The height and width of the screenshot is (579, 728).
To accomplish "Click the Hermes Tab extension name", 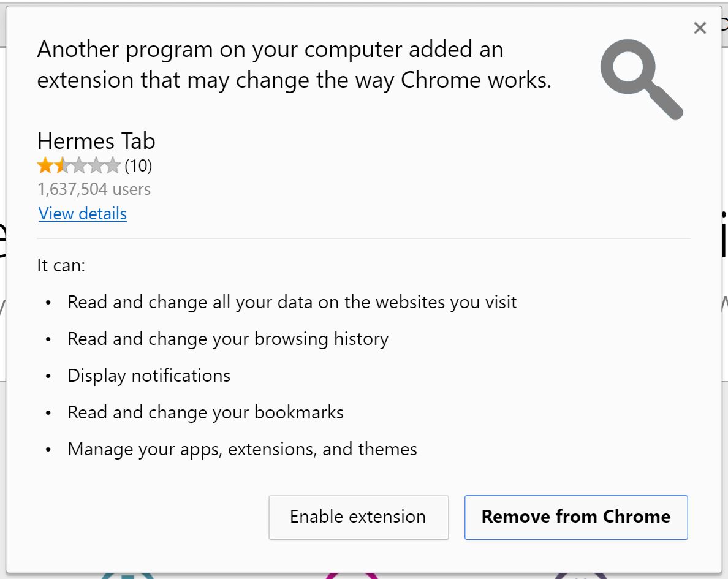I will (x=96, y=141).
